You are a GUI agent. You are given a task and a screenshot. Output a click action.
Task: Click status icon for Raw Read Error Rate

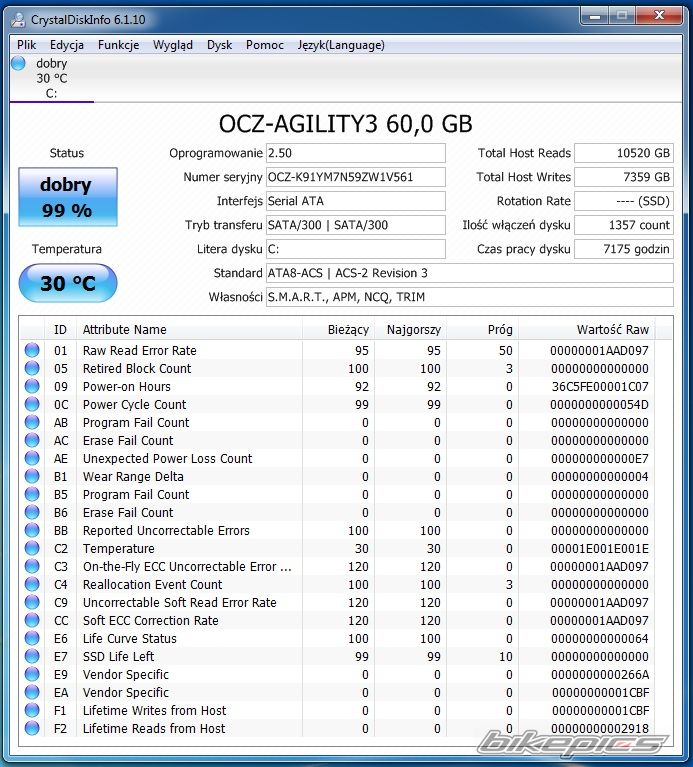32,351
